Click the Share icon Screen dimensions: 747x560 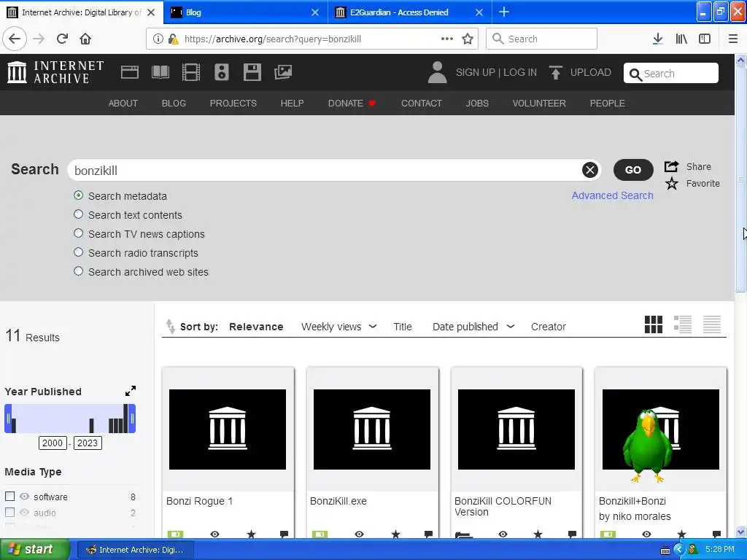click(x=671, y=166)
